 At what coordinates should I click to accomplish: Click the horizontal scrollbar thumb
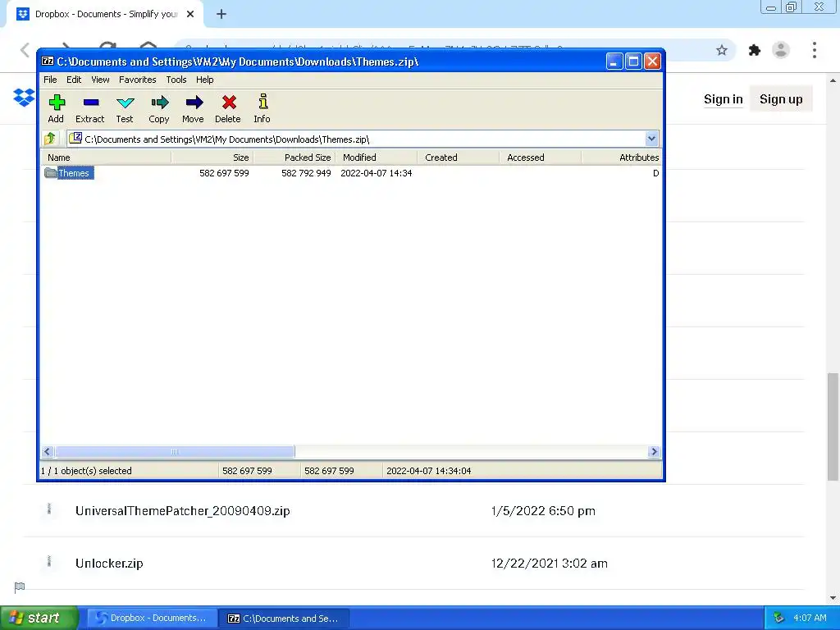[x=174, y=452]
